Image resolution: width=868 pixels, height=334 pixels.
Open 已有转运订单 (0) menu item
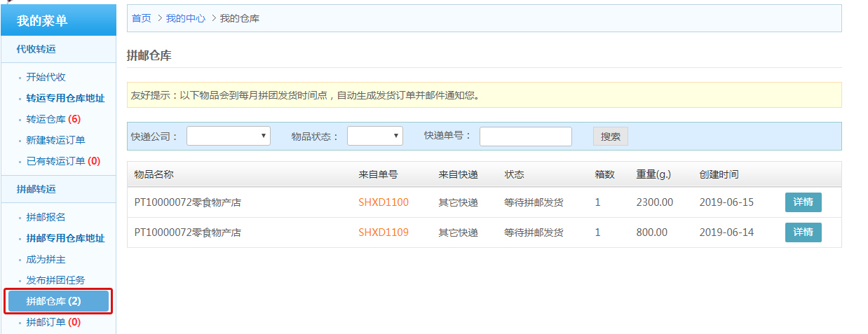pyautogui.click(x=63, y=161)
